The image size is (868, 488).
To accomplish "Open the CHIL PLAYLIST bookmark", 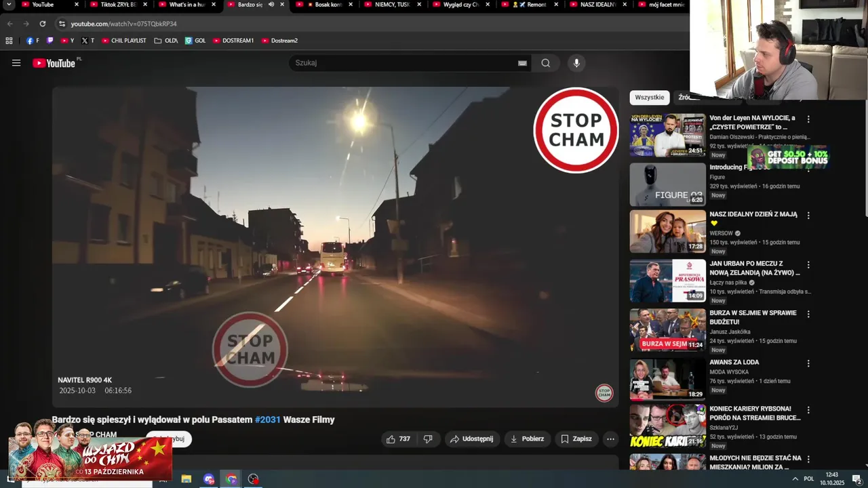I will (124, 41).
